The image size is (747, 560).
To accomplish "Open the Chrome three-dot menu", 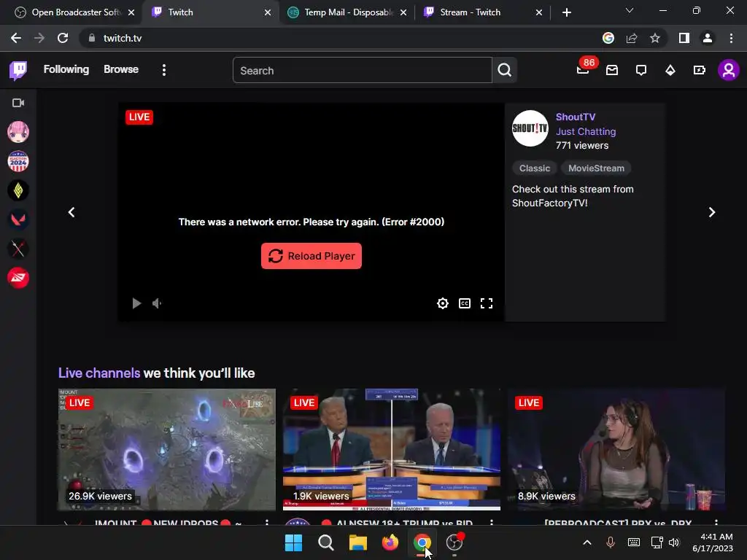I will pos(731,38).
